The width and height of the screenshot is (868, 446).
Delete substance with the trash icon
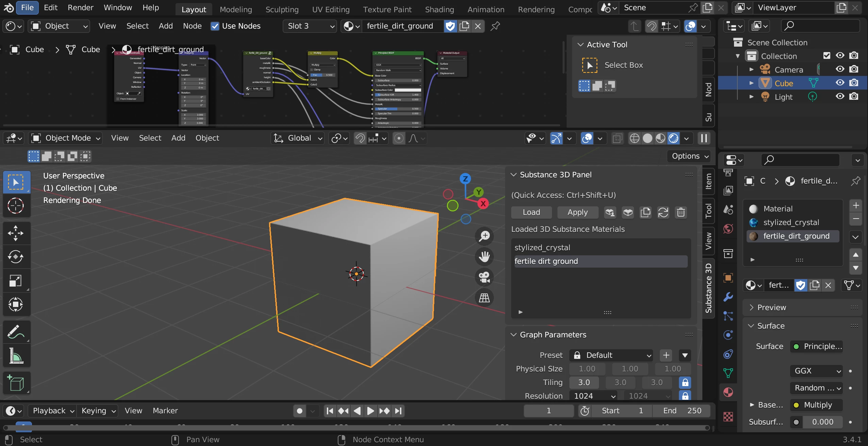click(681, 212)
